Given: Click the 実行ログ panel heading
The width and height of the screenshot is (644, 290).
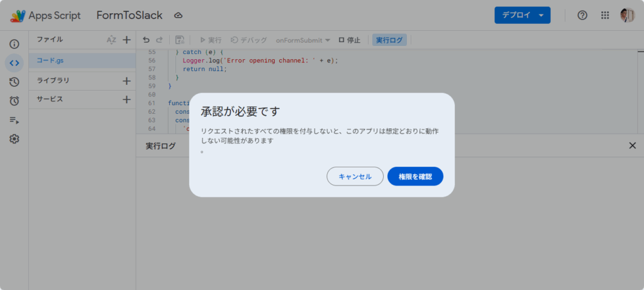Looking at the screenshot, I should coord(160,146).
